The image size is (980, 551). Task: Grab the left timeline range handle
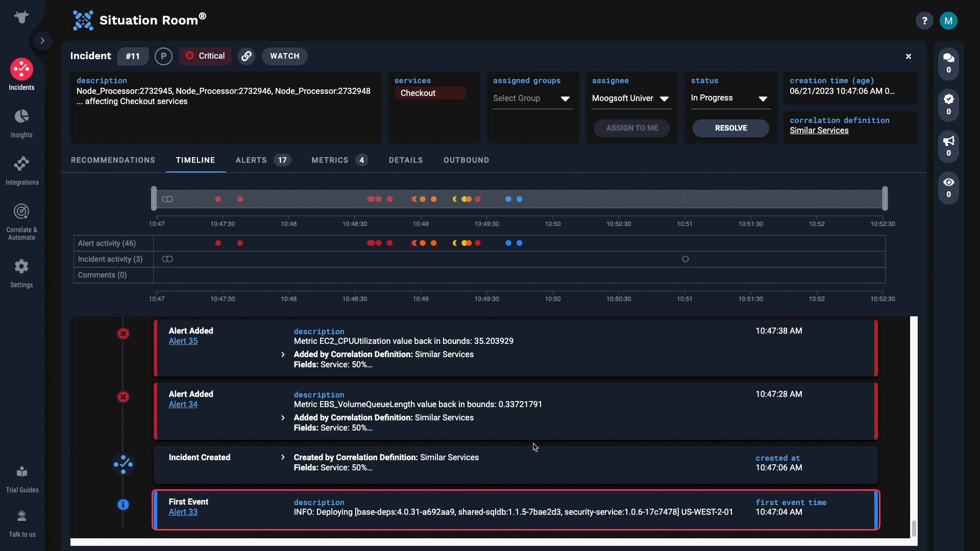click(x=154, y=198)
